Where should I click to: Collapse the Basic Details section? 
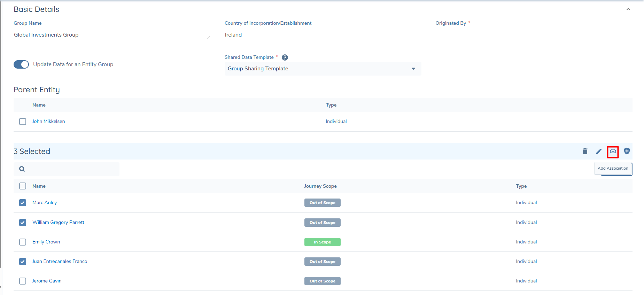628,9
